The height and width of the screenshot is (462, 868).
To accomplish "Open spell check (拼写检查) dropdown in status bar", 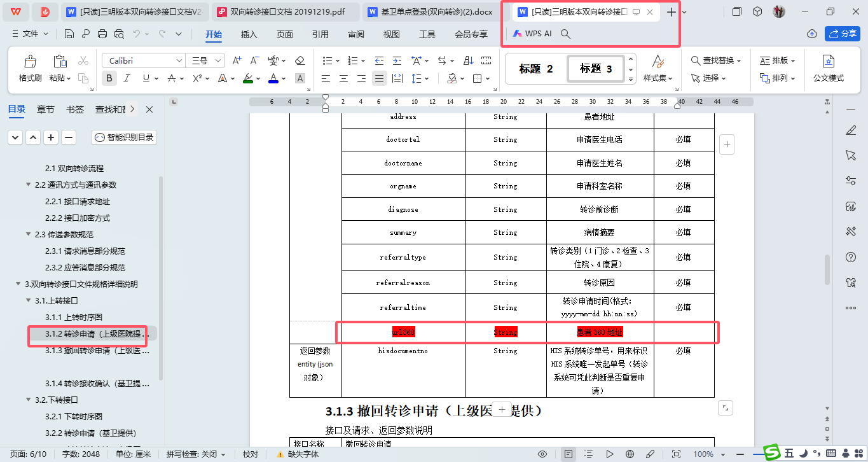I will (196, 454).
